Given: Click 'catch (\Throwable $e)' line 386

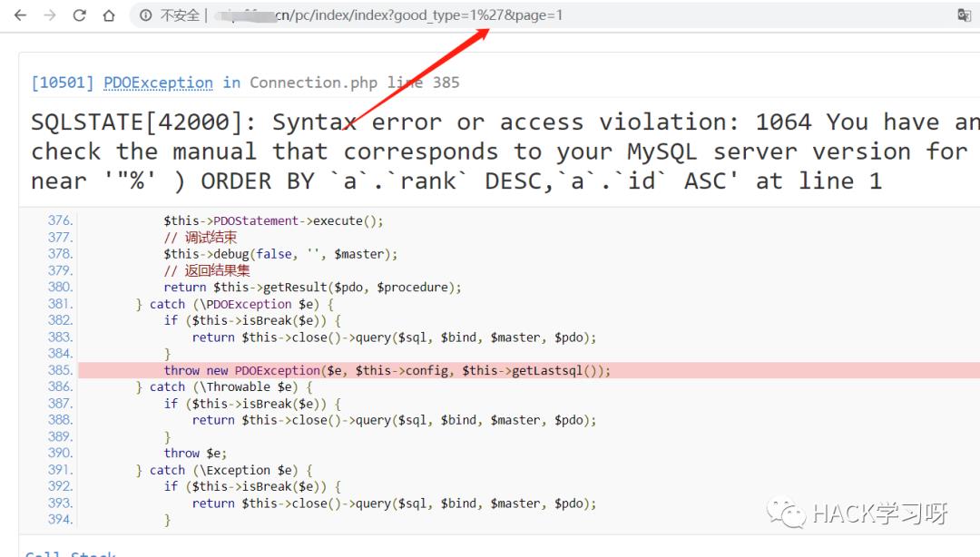Looking at the screenshot, I should [x=224, y=387].
